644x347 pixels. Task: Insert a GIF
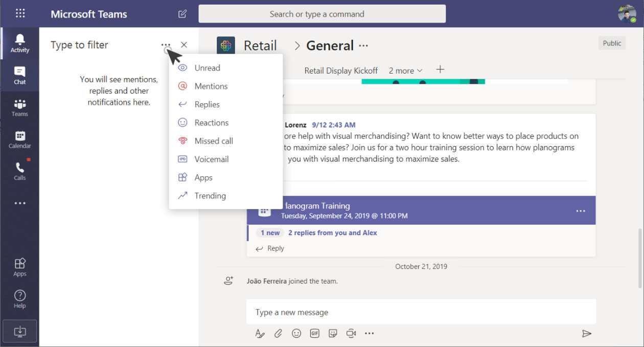point(314,333)
